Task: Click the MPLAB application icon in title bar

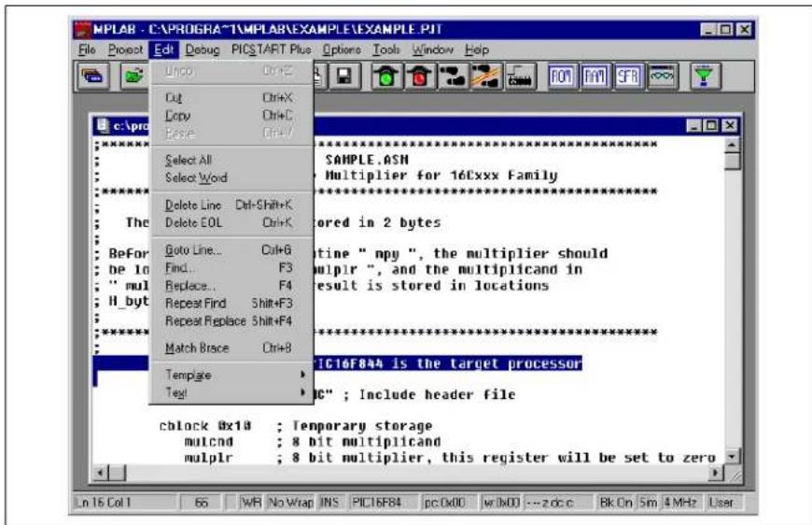Action: 82,30
